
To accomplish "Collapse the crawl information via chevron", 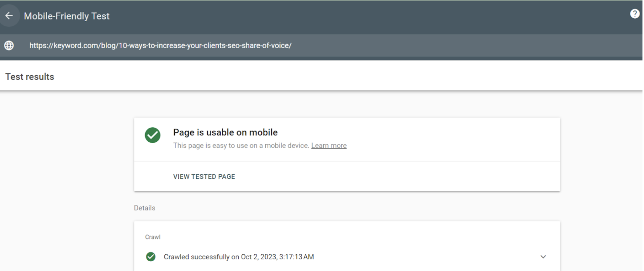I will click(543, 257).
